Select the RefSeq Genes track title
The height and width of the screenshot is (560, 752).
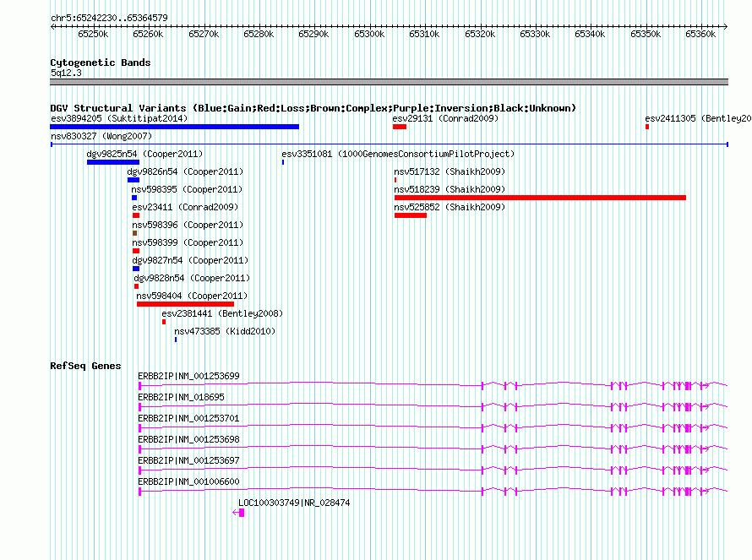85,366
